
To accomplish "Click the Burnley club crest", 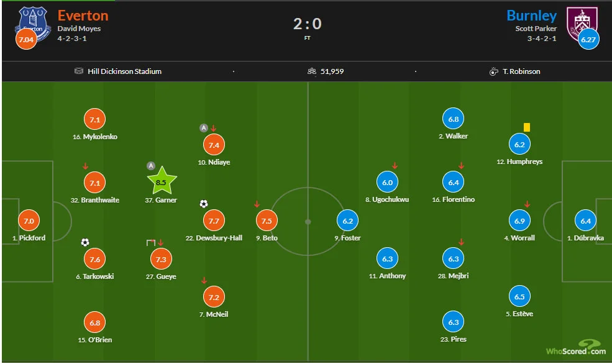I will 582,22.
